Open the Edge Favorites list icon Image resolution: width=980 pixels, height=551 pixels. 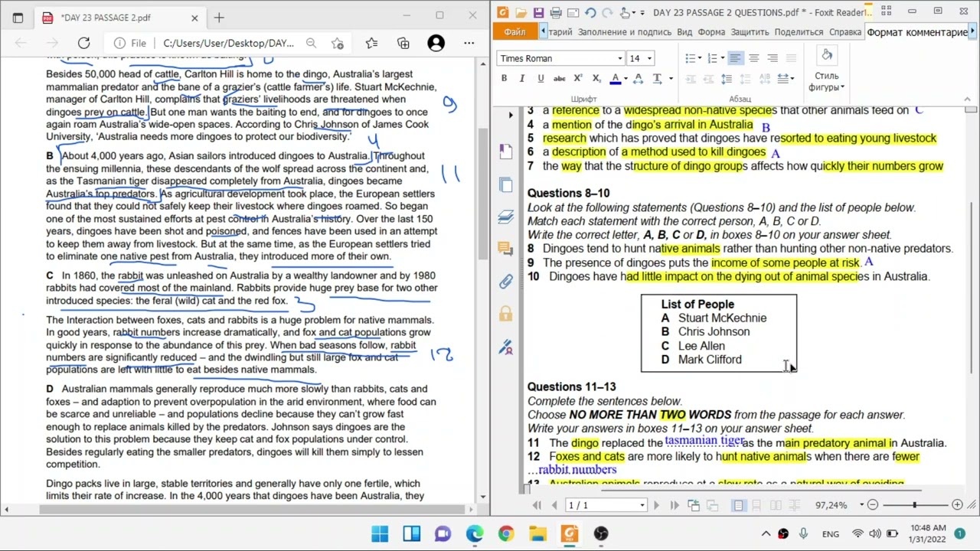371,44
